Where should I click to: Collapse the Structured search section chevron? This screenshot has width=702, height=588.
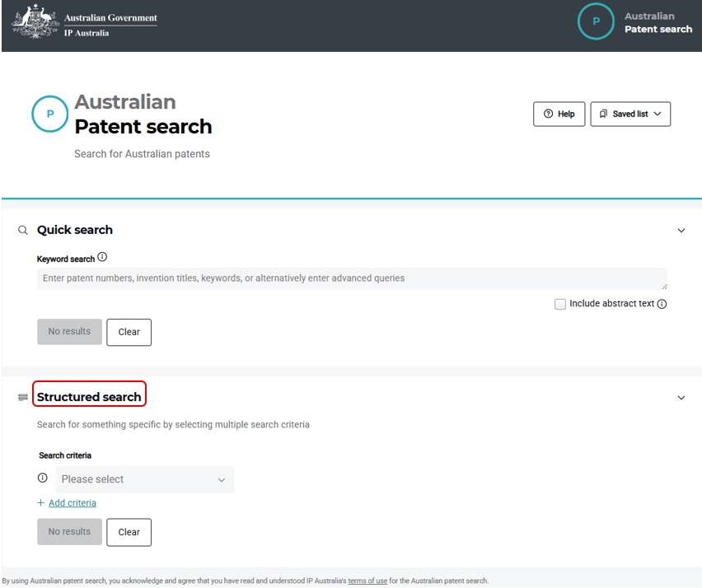coord(681,398)
